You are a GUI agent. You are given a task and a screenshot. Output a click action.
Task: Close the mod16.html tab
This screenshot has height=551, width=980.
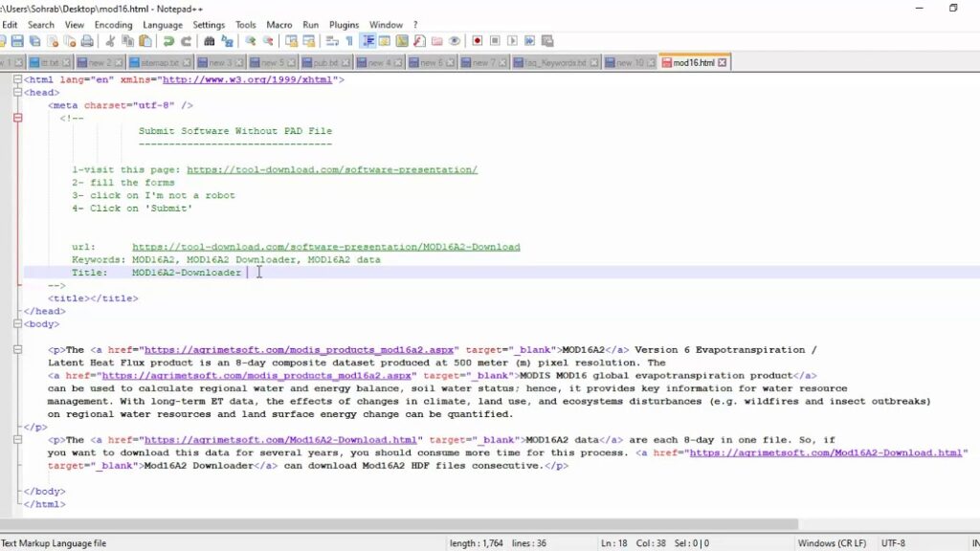point(723,62)
